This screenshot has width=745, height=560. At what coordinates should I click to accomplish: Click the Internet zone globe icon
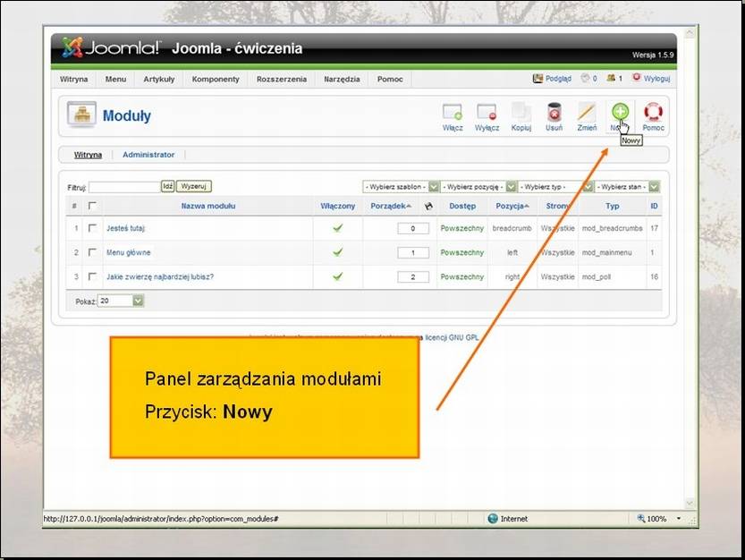493,518
